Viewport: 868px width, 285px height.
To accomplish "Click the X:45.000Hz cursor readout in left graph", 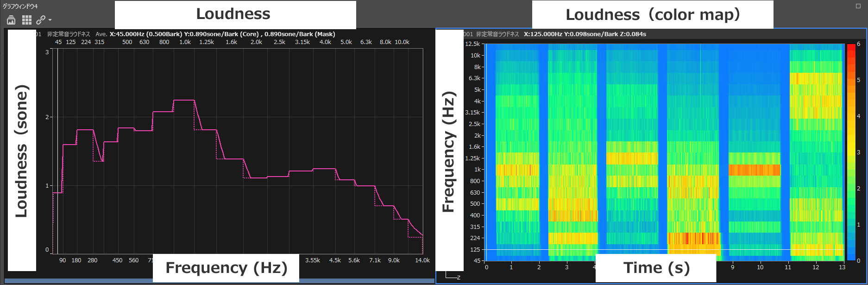I will click(222, 34).
